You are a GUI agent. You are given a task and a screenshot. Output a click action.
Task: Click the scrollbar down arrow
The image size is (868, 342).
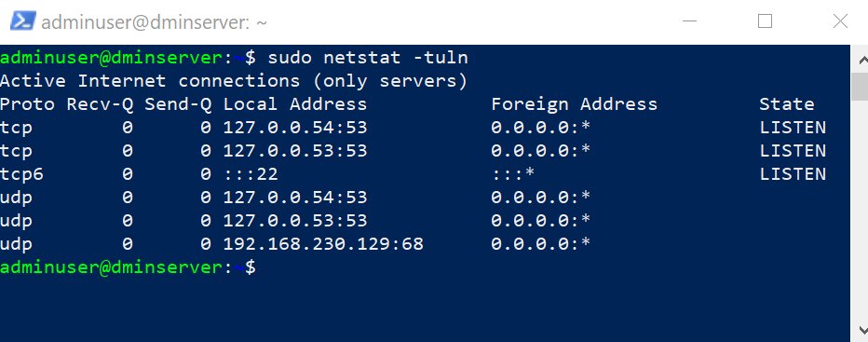[861, 331]
